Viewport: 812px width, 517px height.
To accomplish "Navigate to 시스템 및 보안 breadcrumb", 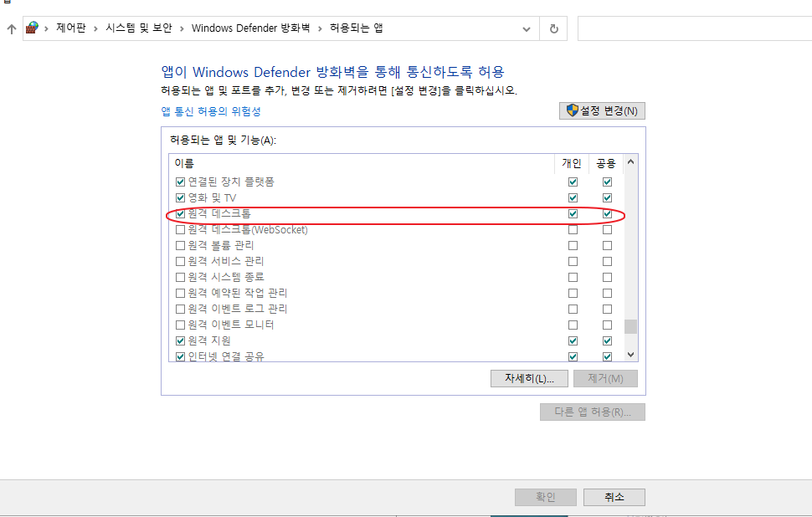I will click(139, 28).
